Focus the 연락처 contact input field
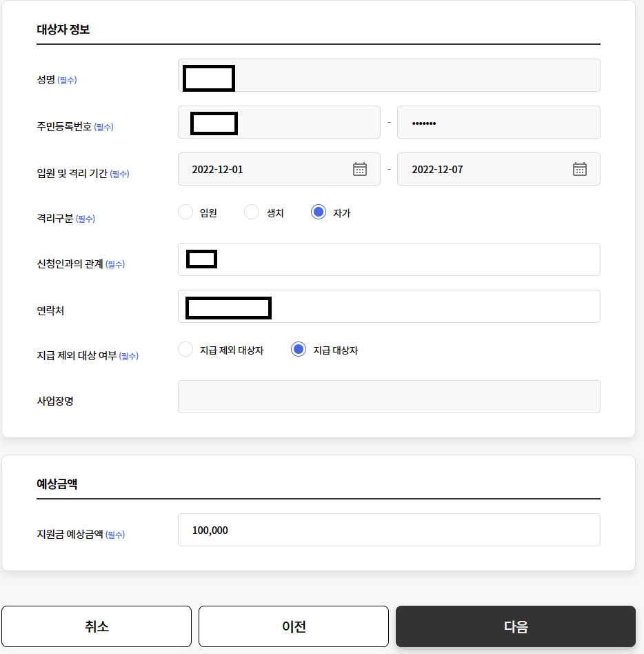Viewport: 644px width, 654px height. point(389,306)
